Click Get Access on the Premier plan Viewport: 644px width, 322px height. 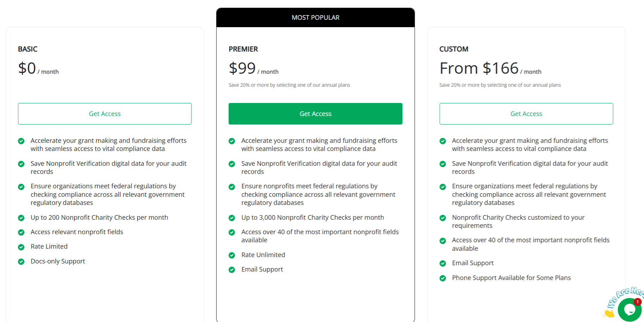tap(315, 114)
